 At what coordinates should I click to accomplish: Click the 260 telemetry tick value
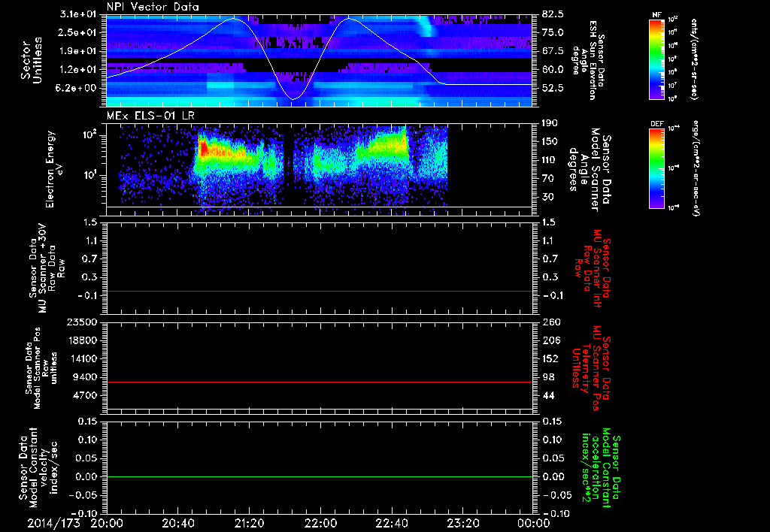[550, 322]
